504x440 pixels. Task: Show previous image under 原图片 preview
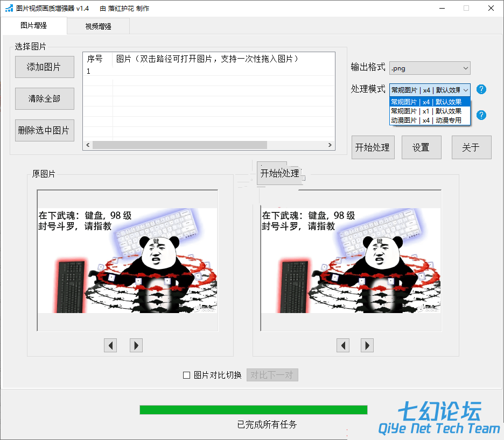tap(110, 345)
